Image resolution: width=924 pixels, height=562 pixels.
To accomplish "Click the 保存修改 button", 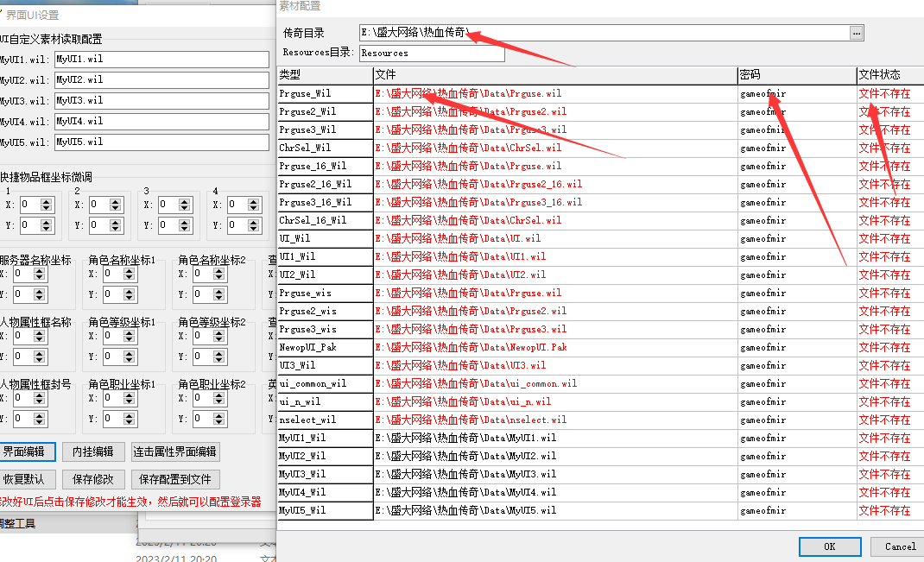I will pos(99,479).
